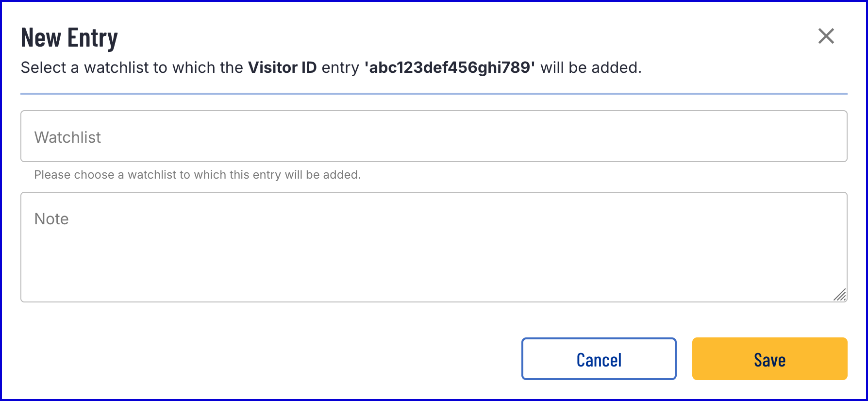Click the New Entry dialog heading
Screen dimensions: 868x401
tap(69, 38)
